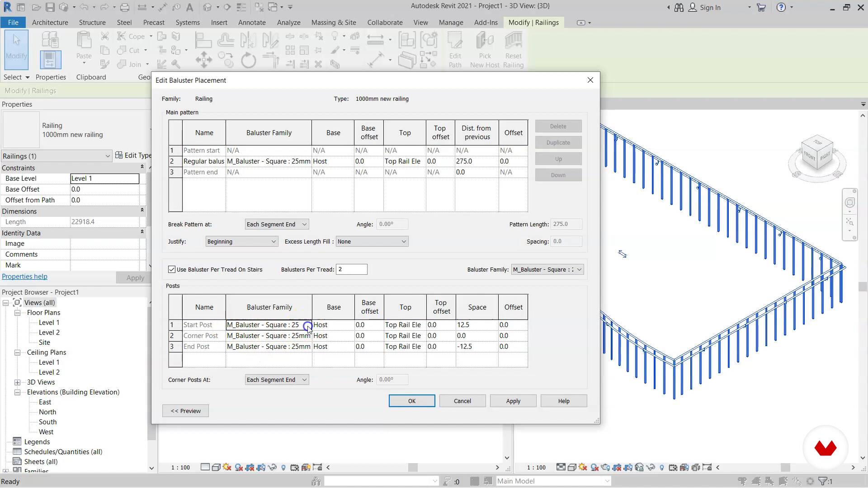Click the Balusters Per Tread input field
This screenshot has width=868, height=488.
click(x=352, y=269)
